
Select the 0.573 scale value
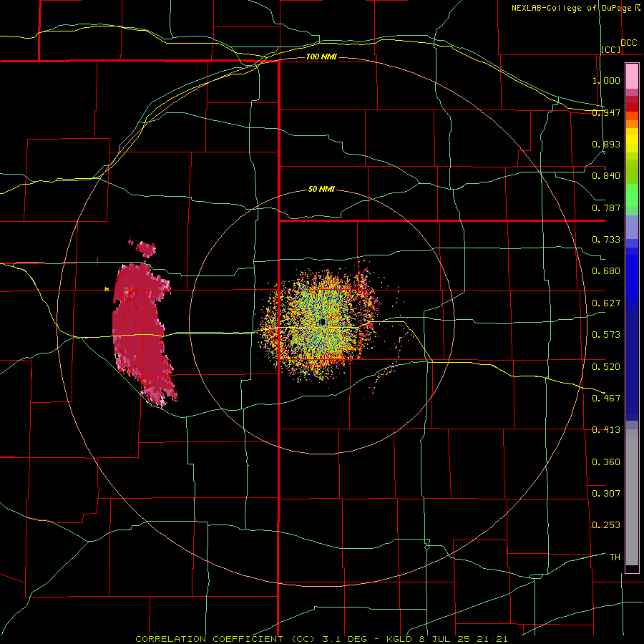point(606,335)
